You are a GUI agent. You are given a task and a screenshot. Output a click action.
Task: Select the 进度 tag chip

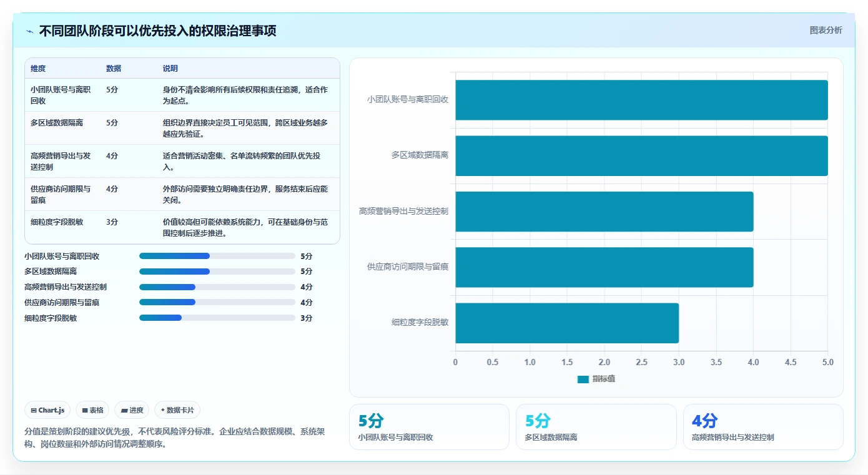tap(132, 410)
